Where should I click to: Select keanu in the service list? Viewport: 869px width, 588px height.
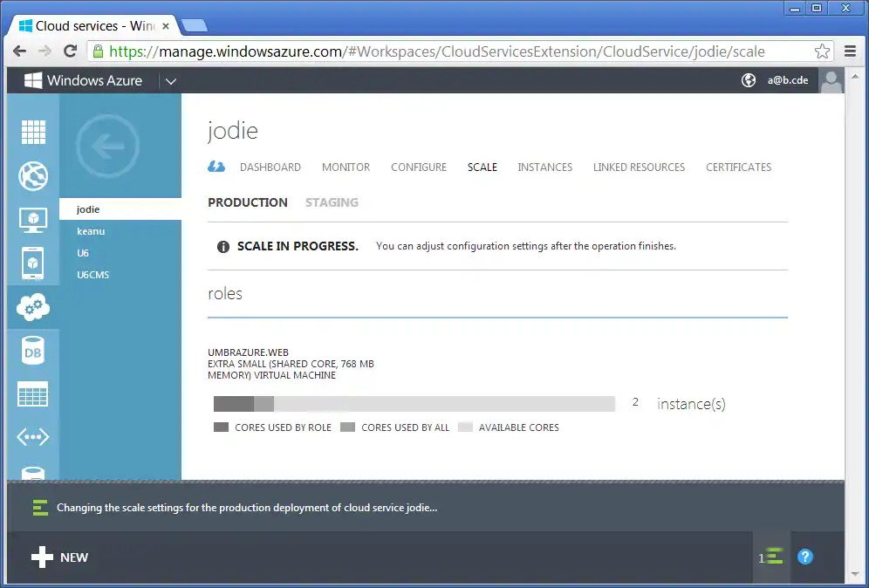pyautogui.click(x=120, y=231)
